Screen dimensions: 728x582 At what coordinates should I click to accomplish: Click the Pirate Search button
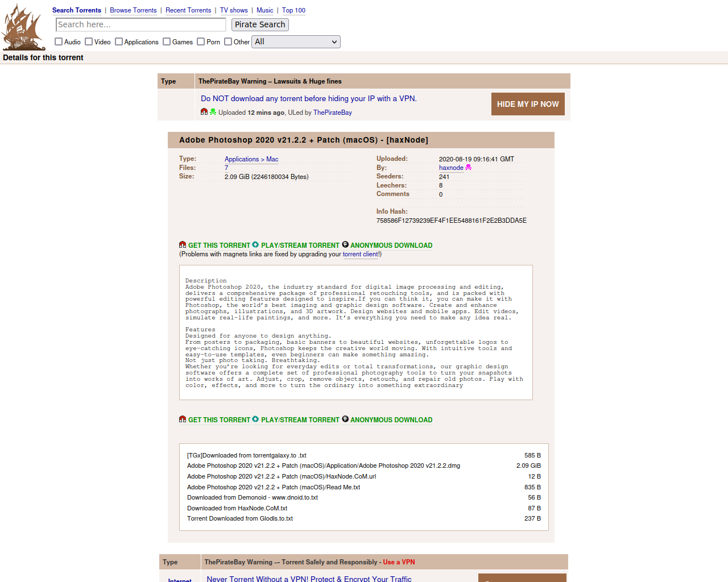click(x=260, y=24)
